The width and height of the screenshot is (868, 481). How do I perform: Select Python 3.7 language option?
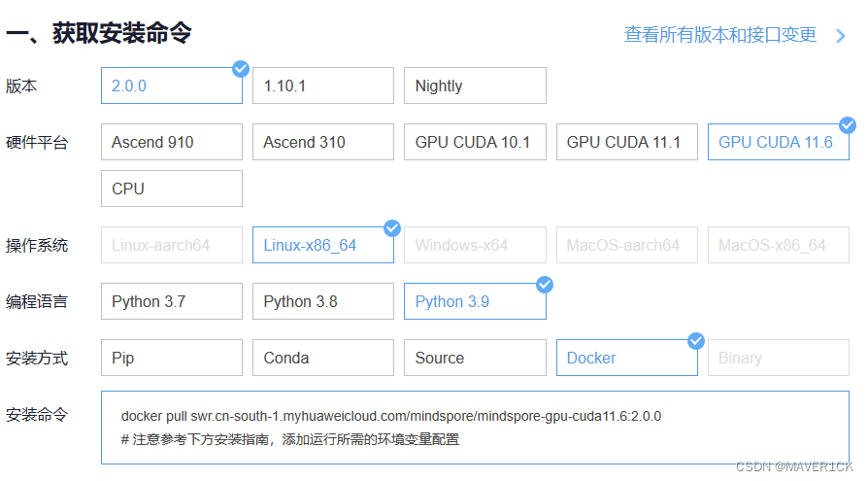(x=172, y=301)
